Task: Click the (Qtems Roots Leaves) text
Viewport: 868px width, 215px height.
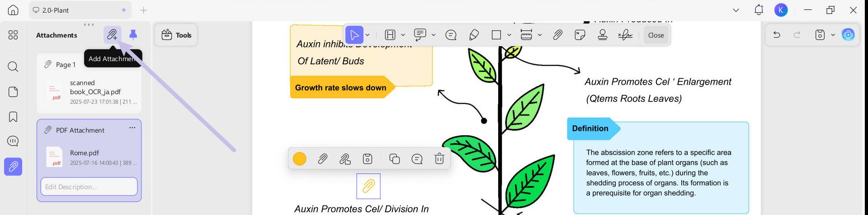Action: coord(634,99)
